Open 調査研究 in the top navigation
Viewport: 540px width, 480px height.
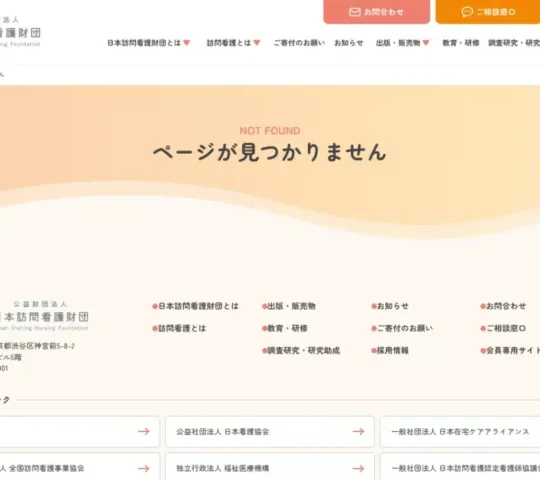(514, 43)
